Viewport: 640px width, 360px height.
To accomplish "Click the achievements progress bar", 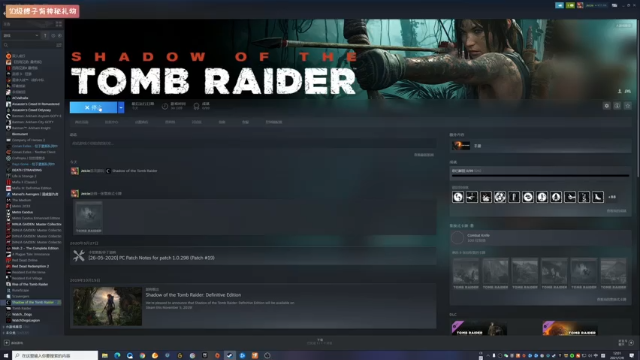I will pyautogui.click(x=540, y=176).
